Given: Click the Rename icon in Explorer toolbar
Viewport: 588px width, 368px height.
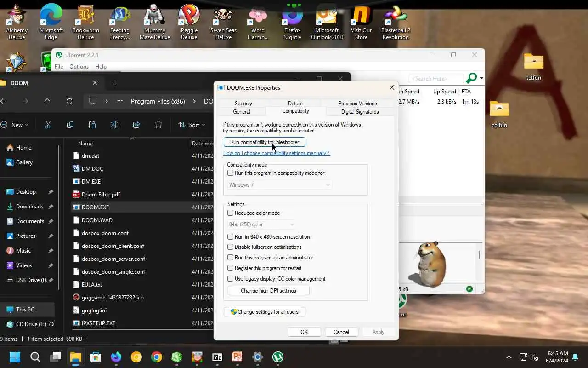Looking at the screenshot, I should coord(114,125).
